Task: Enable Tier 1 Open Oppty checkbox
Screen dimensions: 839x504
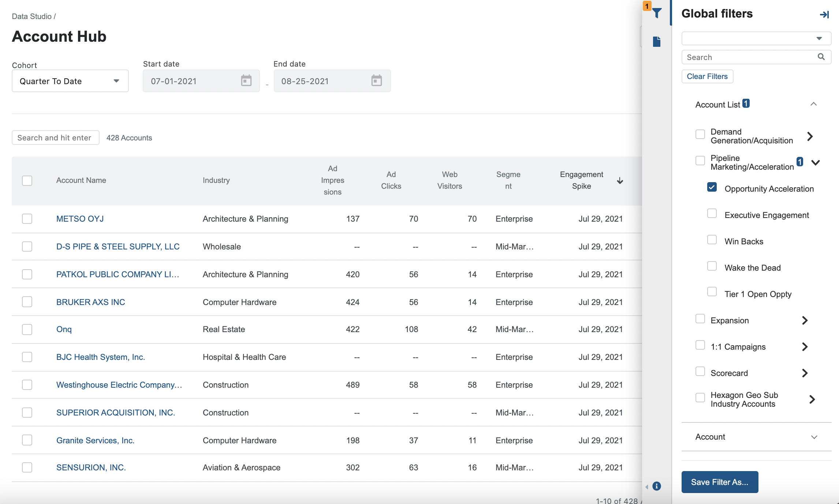Action: [712, 292]
